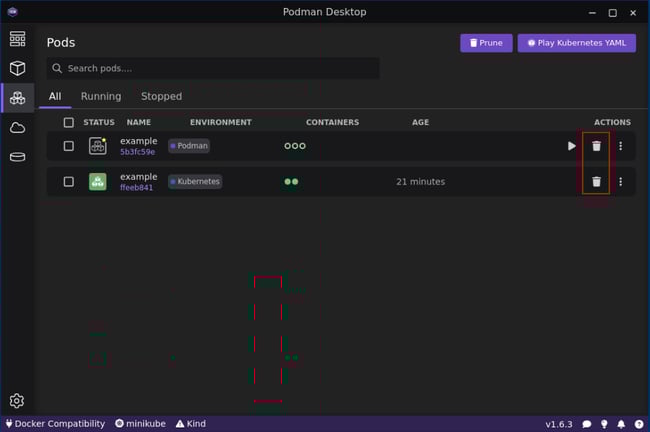Open the Settings gear icon
This screenshot has height=432, width=650.
pos(17,400)
